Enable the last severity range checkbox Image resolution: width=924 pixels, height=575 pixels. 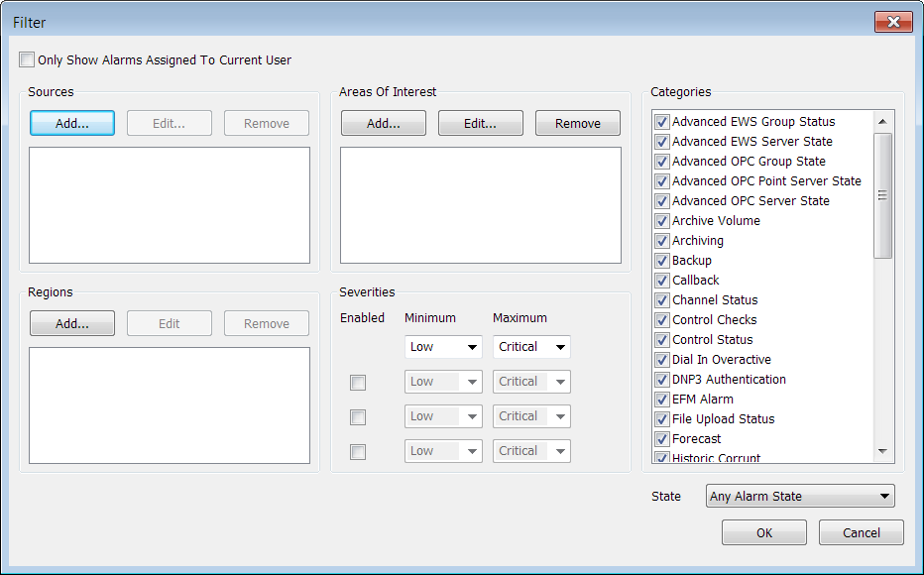pyautogui.click(x=358, y=452)
